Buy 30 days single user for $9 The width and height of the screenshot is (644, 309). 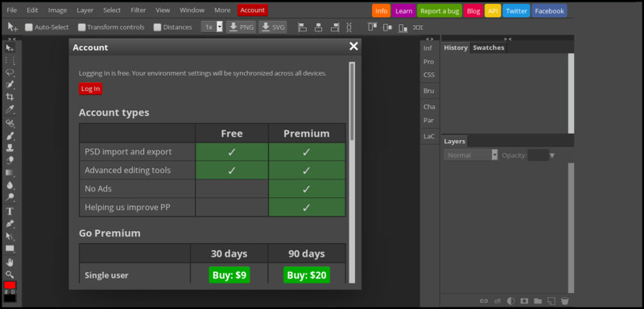pyautogui.click(x=229, y=275)
